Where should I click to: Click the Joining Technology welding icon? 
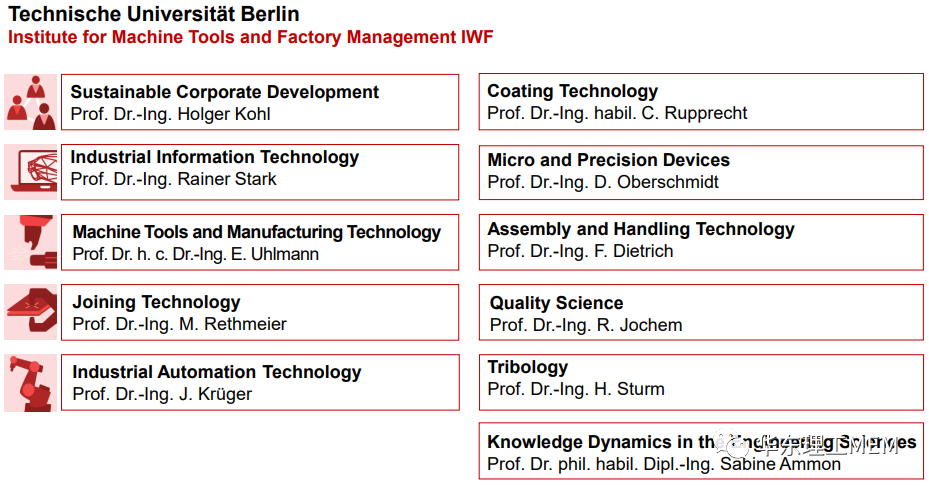(x=31, y=312)
